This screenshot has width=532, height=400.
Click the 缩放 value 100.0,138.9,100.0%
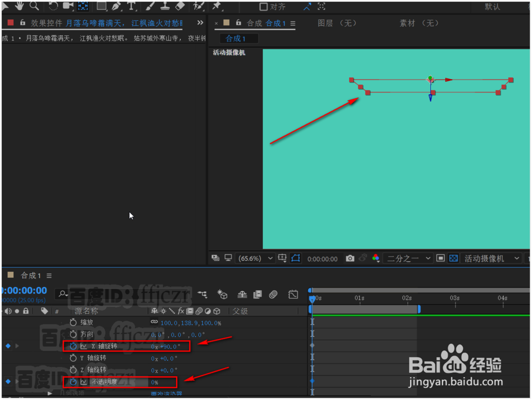point(190,323)
